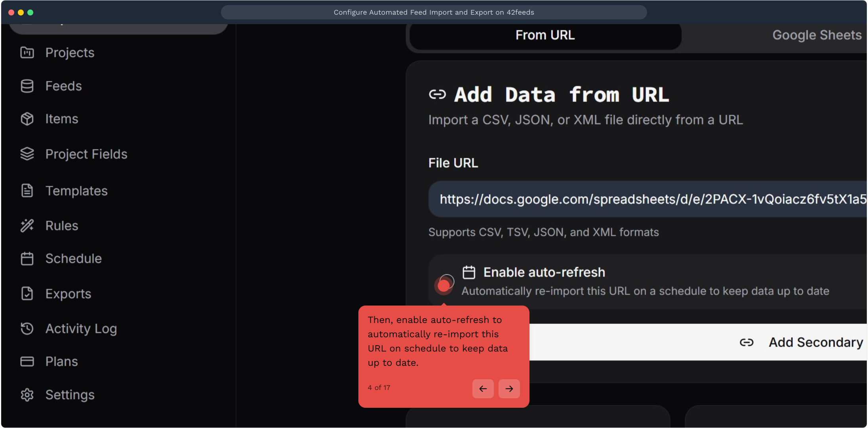The image size is (868, 428).
Task: Go to previous tour step arrow
Action: 483,389
